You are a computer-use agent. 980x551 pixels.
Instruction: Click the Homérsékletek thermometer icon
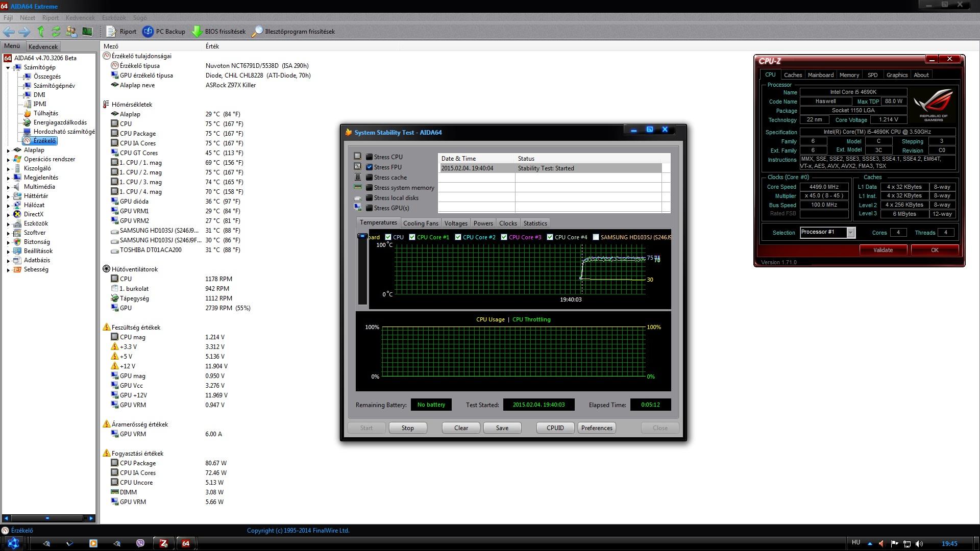point(106,105)
